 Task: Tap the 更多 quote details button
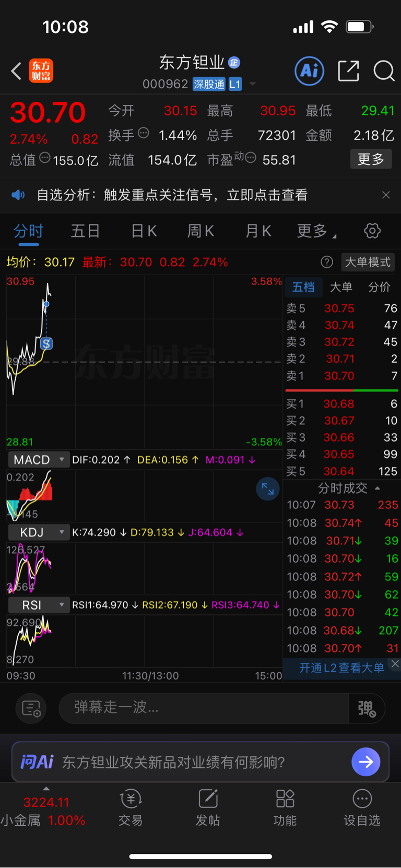[371, 159]
